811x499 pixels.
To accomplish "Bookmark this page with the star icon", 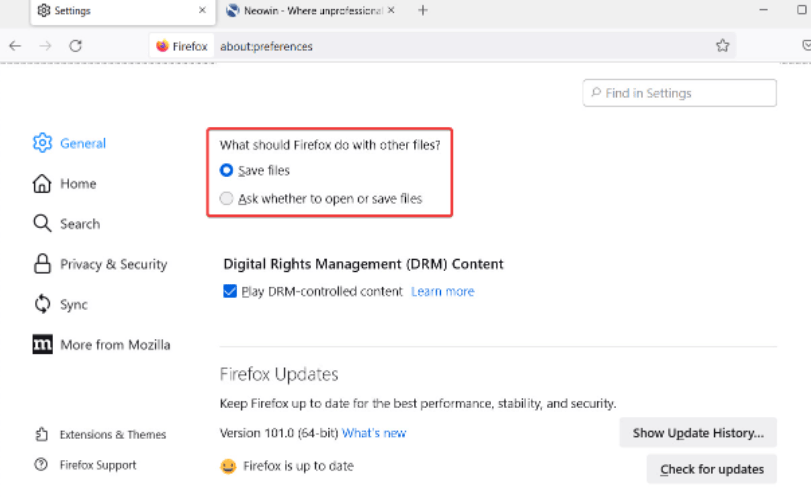I will pyautogui.click(x=722, y=46).
